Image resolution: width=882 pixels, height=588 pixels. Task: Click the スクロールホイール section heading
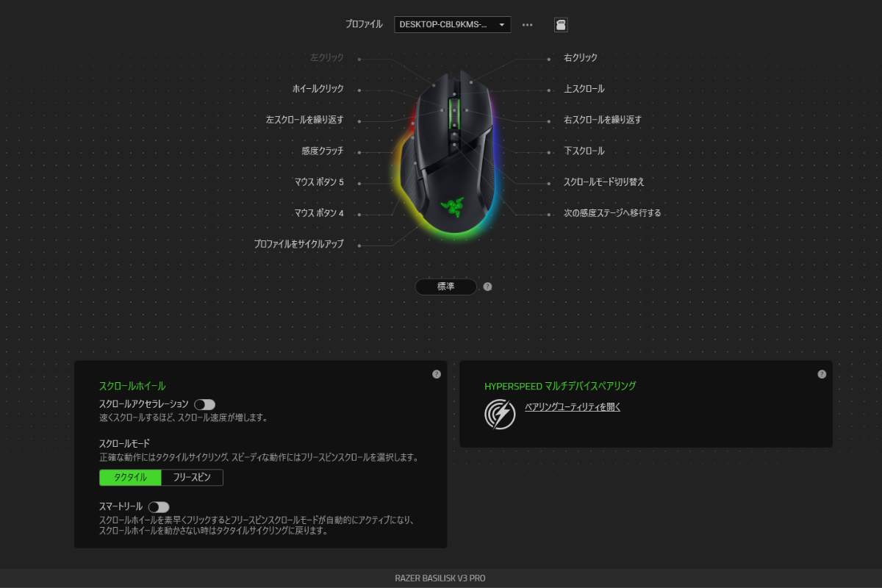pyautogui.click(x=132, y=386)
